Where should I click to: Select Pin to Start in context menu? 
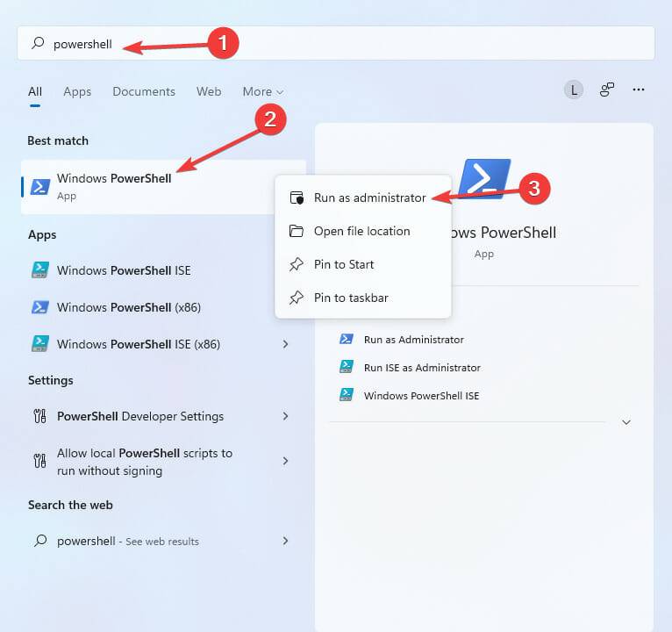[363, 264]
